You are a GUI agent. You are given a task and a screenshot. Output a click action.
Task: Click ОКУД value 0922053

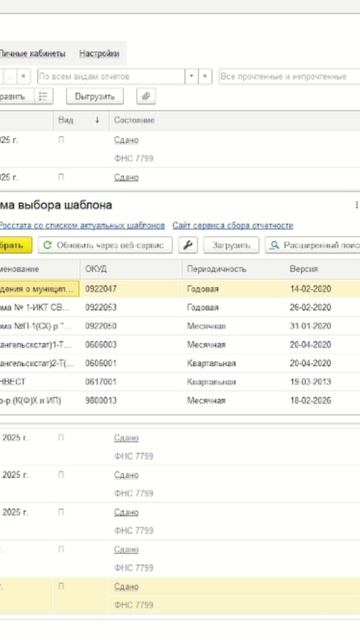pyautogui.click(x=101, y=307)
